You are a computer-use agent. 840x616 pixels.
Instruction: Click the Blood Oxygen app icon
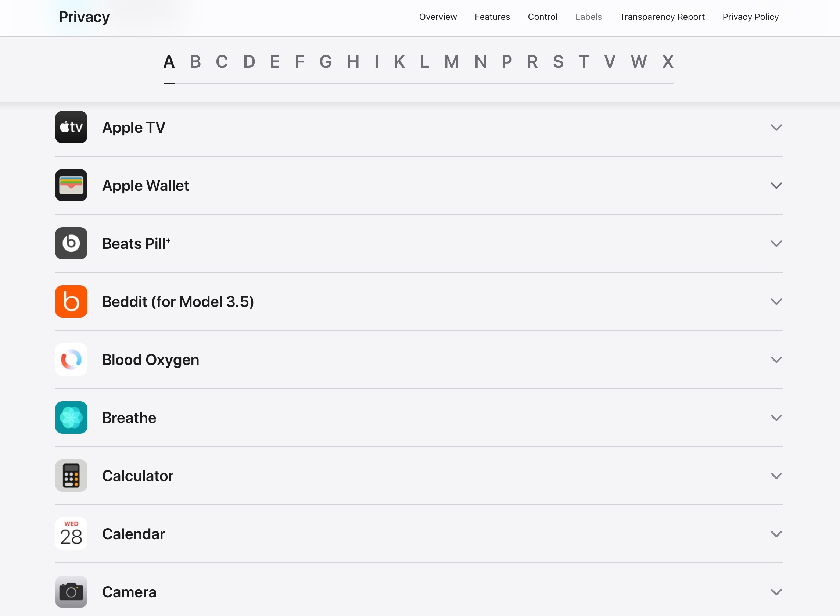71,359
